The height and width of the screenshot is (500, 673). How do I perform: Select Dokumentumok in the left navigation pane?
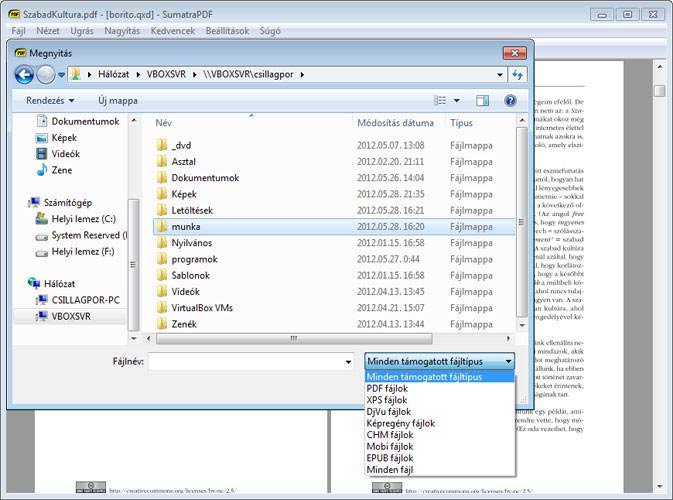78,121
